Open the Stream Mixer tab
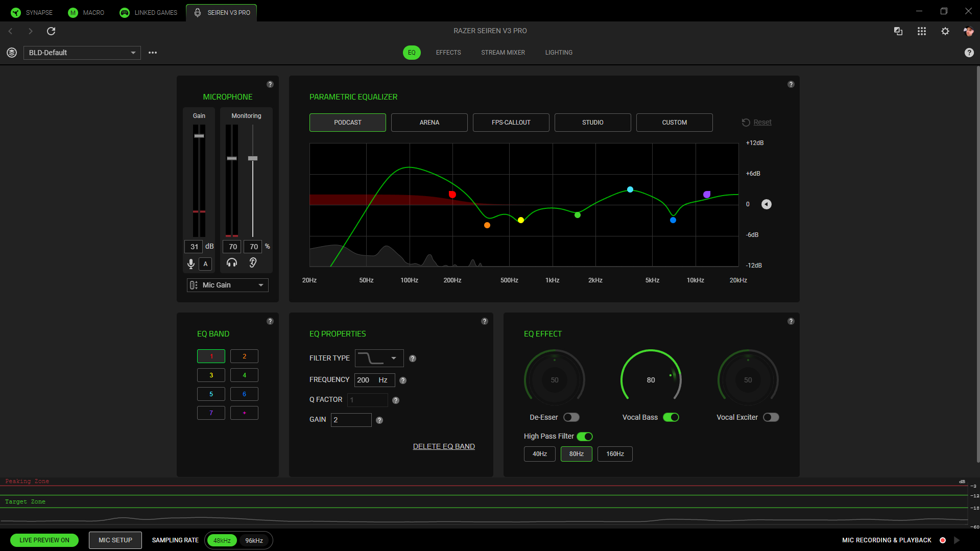The height and width of the screenshot is (551, 980). pos(503,53)
